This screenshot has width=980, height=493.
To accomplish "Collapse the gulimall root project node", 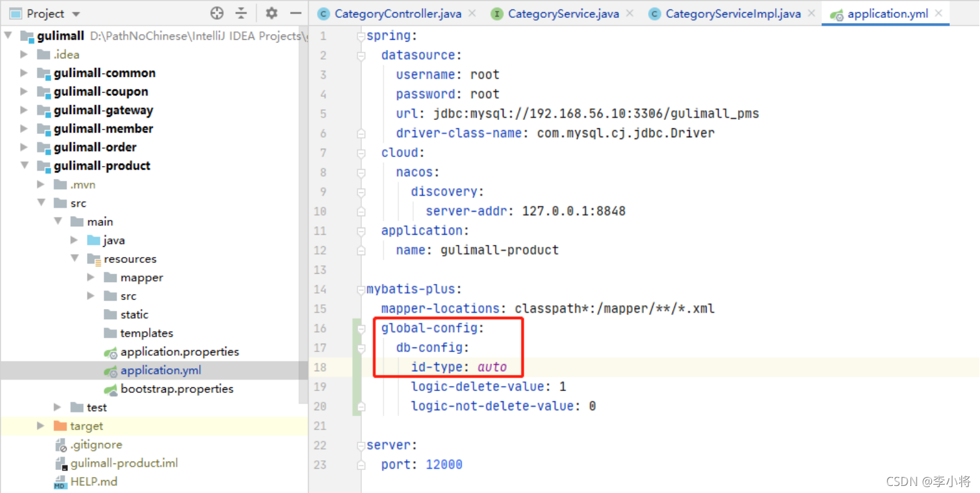I will [8, 36].
